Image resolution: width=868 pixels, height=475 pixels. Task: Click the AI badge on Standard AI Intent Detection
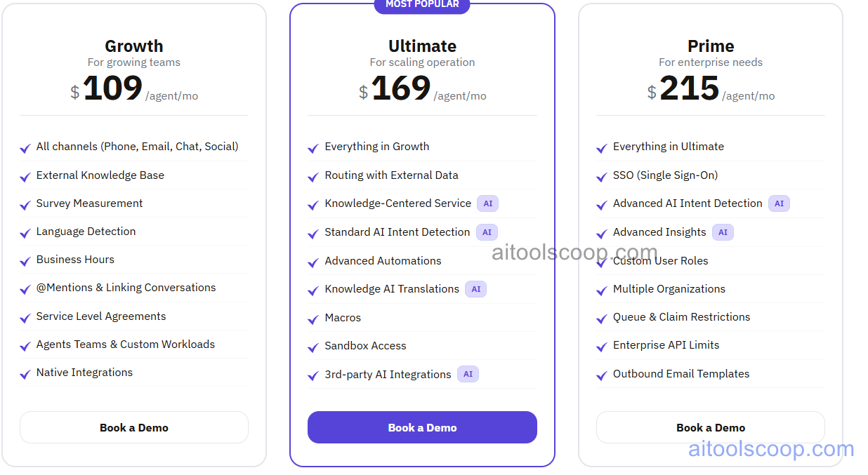487,232
